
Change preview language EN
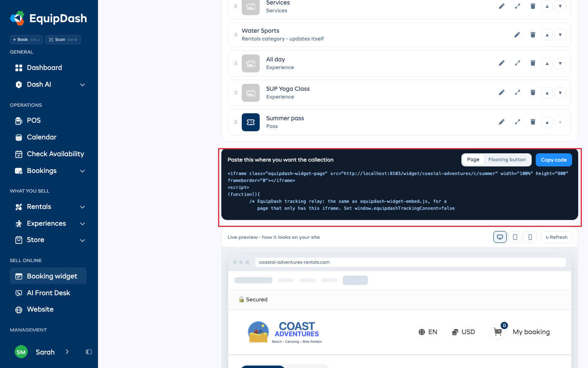[428, 332]
